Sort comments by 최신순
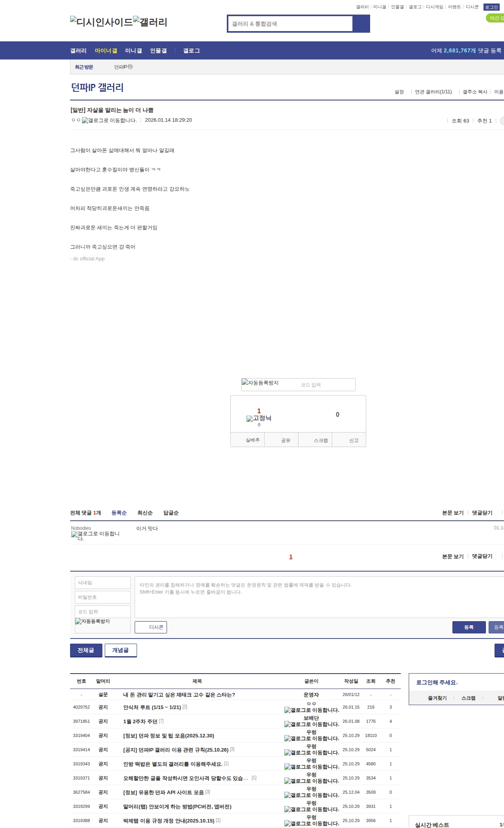The height and width of the screenshot is (828, 504). pyautogui.click(x=145, y=513)
